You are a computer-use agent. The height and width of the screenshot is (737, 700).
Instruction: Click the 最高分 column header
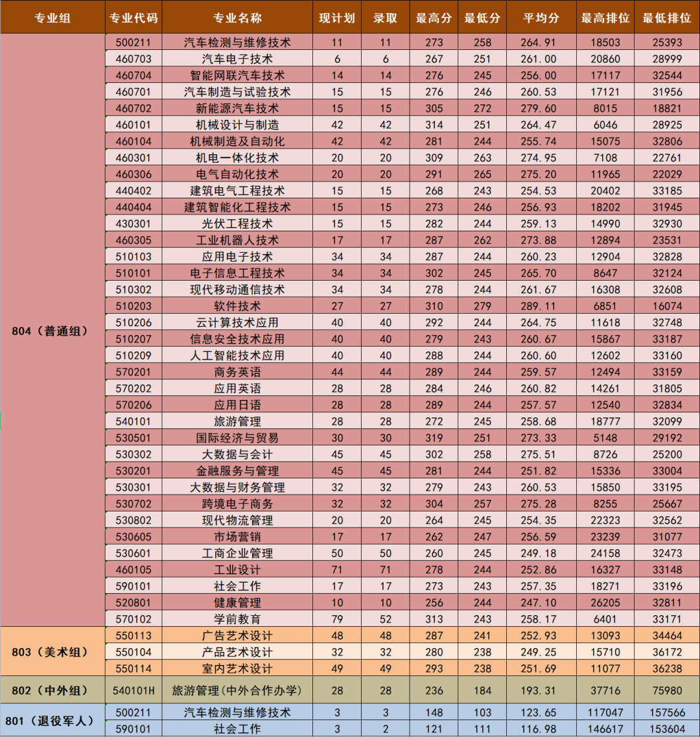coord(434,18)
